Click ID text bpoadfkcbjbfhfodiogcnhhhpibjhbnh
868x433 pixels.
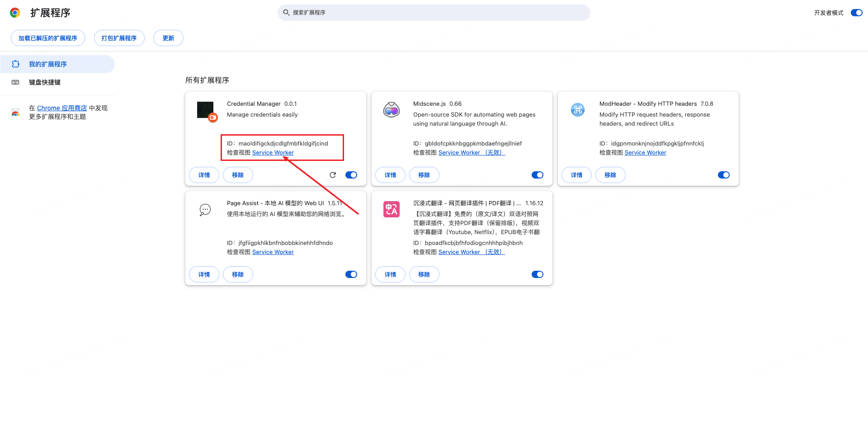tap(474, 243)
